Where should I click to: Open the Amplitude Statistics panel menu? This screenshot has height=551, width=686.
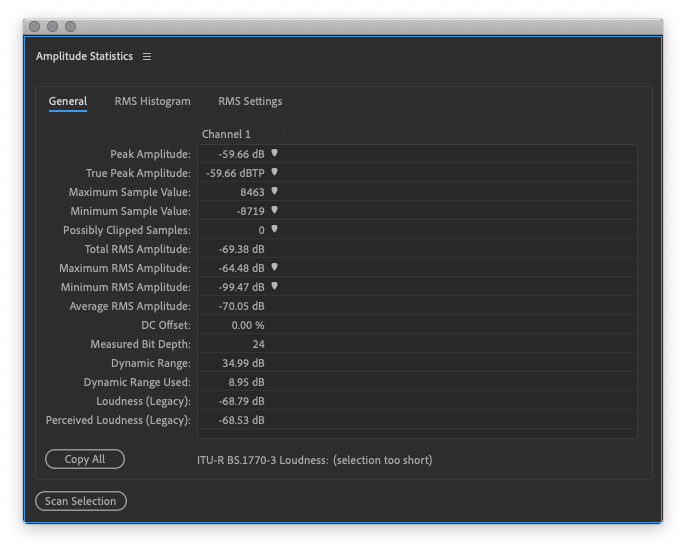click(147, 57)
